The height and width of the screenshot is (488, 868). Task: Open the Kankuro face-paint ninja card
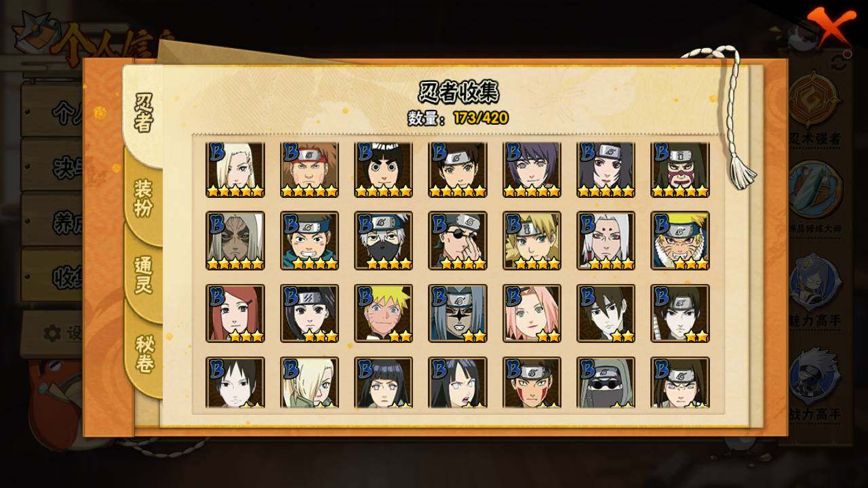[x=680, y=169]
